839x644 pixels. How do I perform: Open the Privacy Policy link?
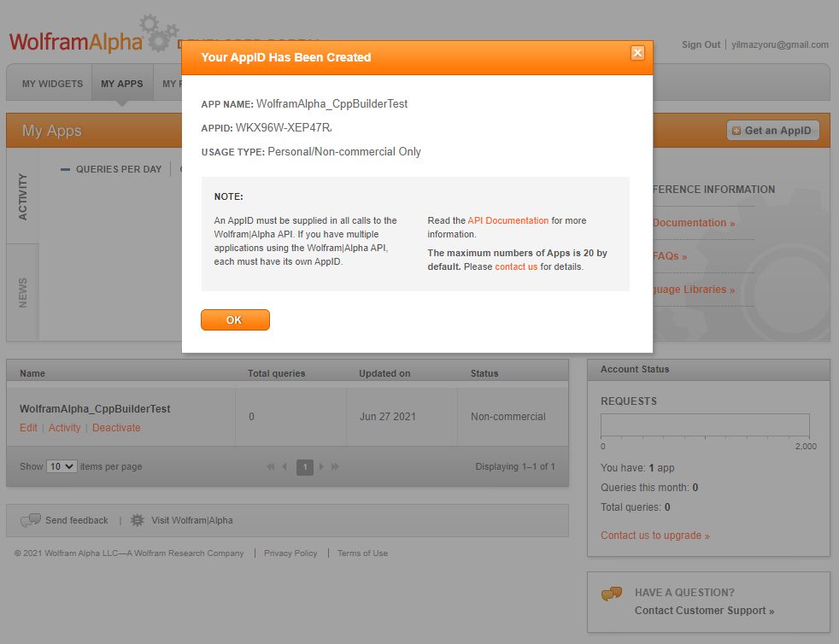(290, 553)
